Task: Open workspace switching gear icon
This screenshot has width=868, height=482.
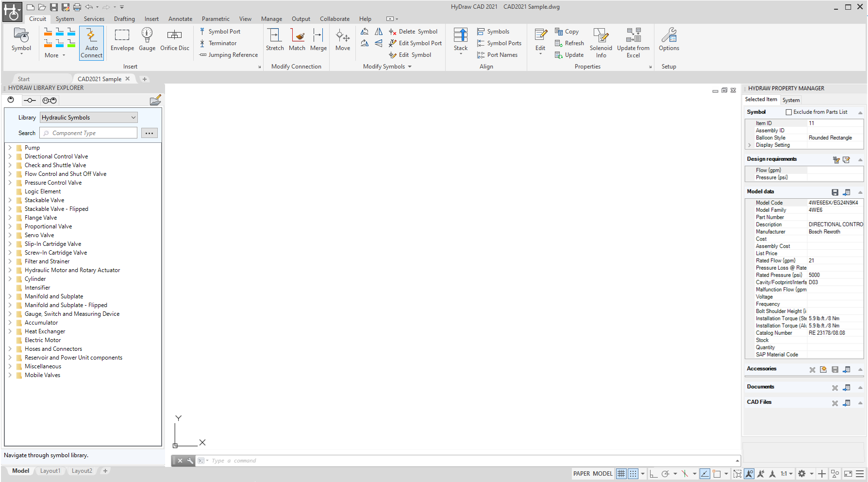Action: tap(802, 474)
